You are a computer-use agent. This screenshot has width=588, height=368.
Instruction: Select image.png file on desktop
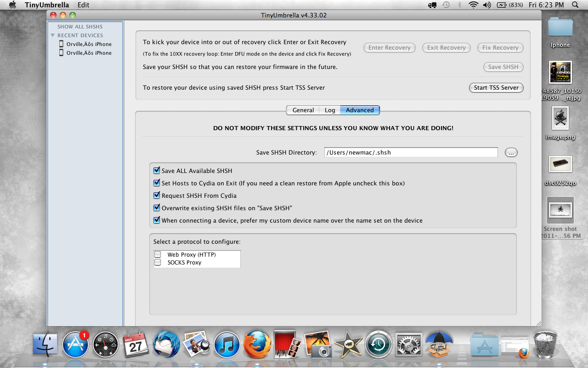560,123
